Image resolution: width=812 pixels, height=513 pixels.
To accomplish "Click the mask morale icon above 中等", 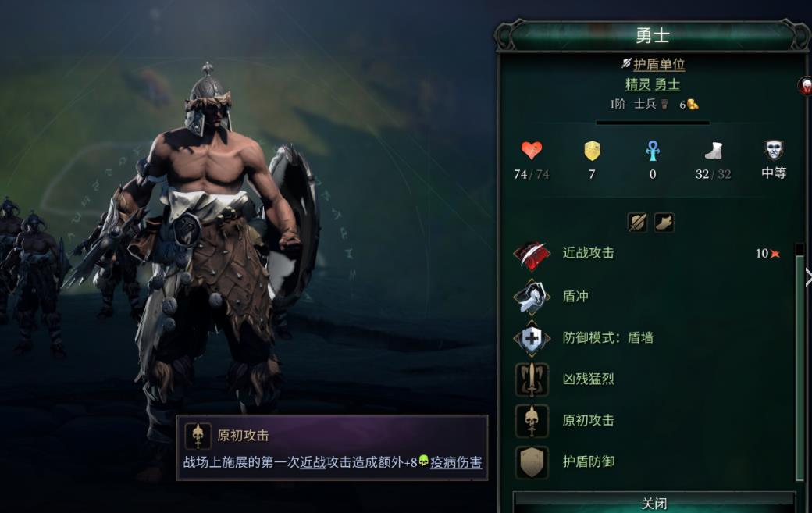I will [774, 150].
